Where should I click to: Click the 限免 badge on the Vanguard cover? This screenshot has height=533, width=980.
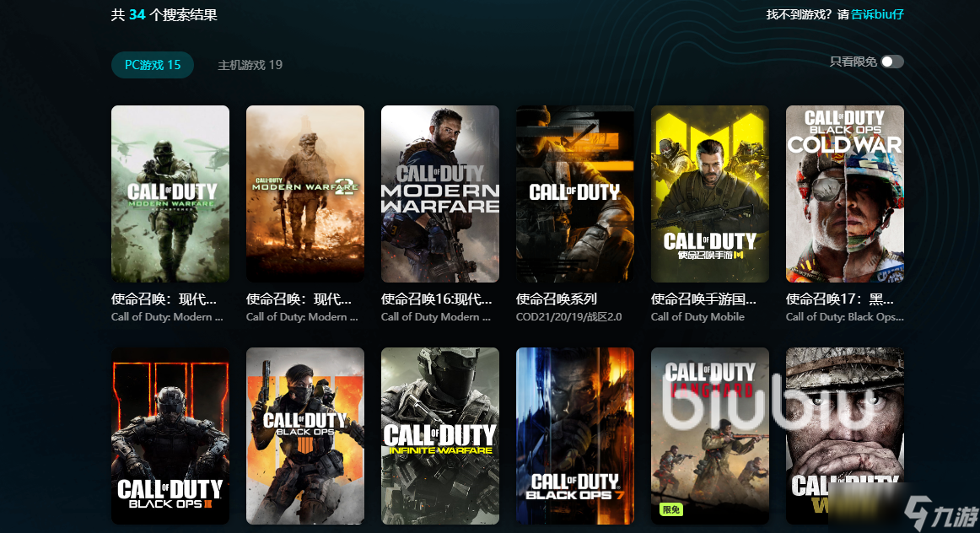coord(670,510)
